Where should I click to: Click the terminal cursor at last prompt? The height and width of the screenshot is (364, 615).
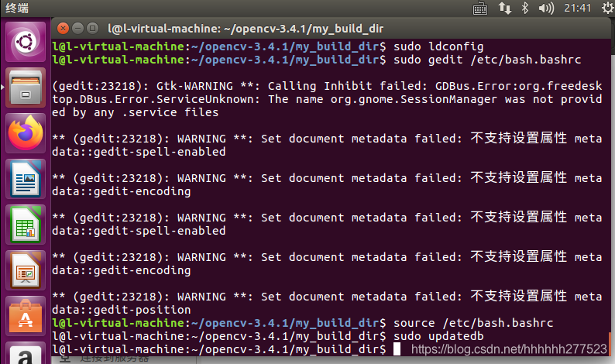(397, 349)
